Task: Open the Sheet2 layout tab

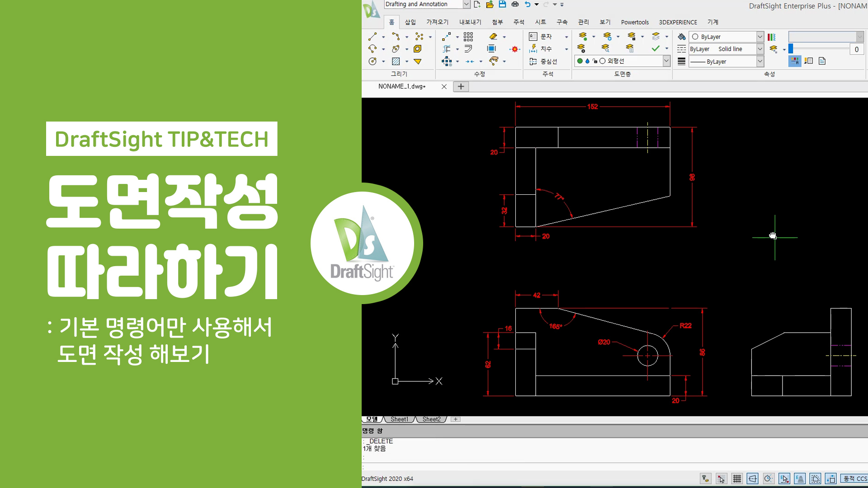Action: pos(431,419)
